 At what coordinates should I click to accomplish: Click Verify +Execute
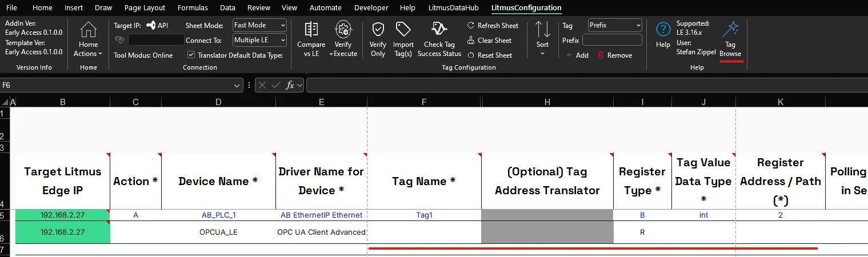343,40
